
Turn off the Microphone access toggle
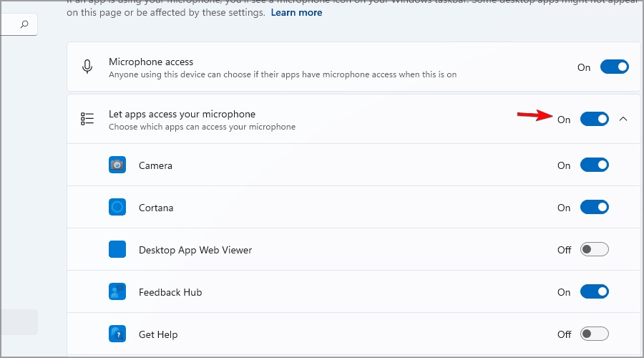click(x=615, y=67)
